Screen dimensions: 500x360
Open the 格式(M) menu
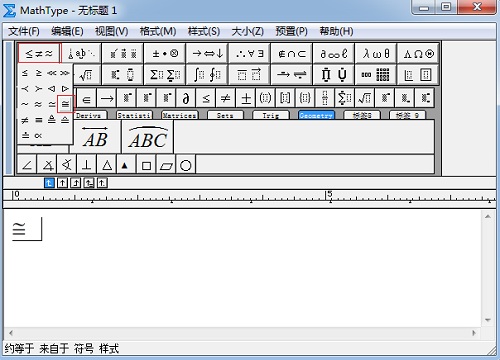pyautogui.click(x=158, y=31)
